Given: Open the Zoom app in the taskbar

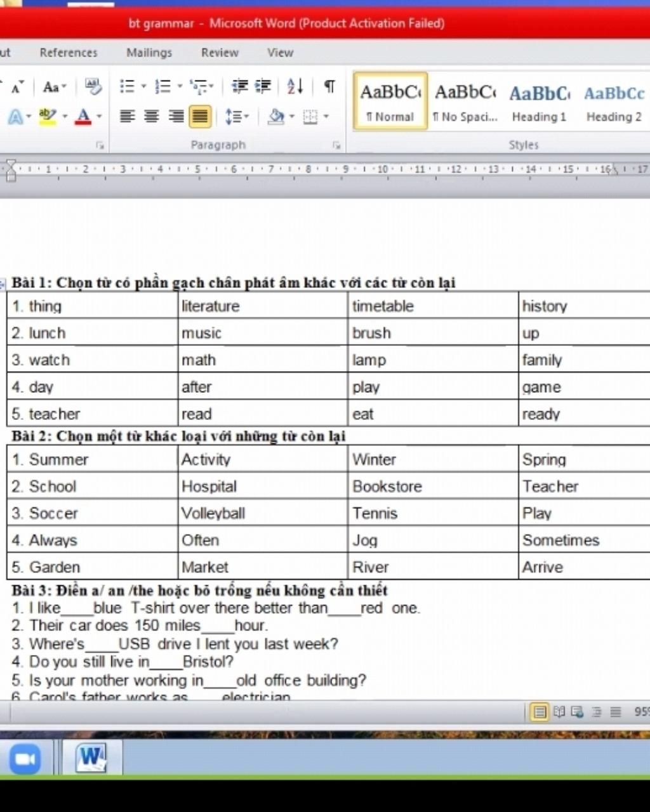Looking at the screenshot, I should [x=25, y=759].
